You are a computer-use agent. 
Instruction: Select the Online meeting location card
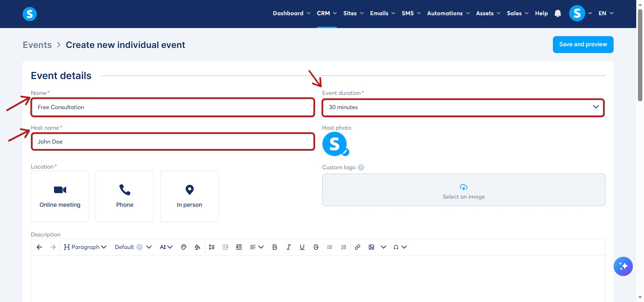click(60, 196)
